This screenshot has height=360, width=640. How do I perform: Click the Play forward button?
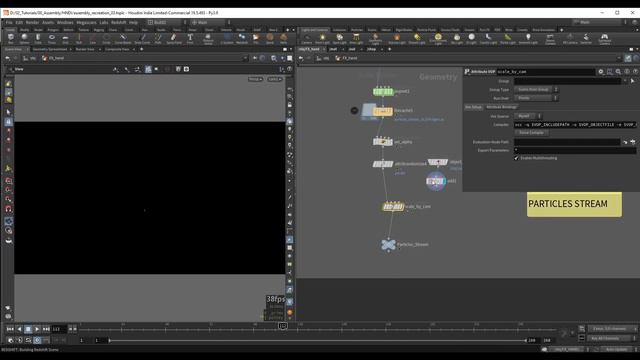(x=37, y=329)
